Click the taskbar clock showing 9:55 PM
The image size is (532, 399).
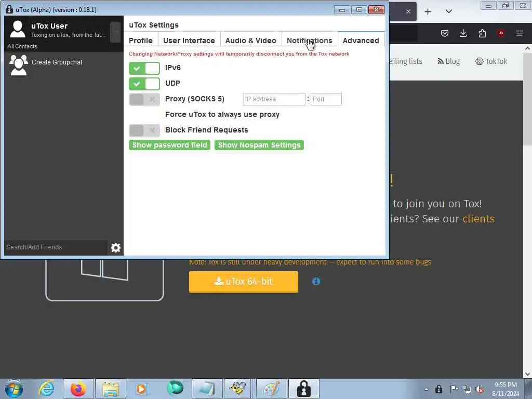coord(506,389)
